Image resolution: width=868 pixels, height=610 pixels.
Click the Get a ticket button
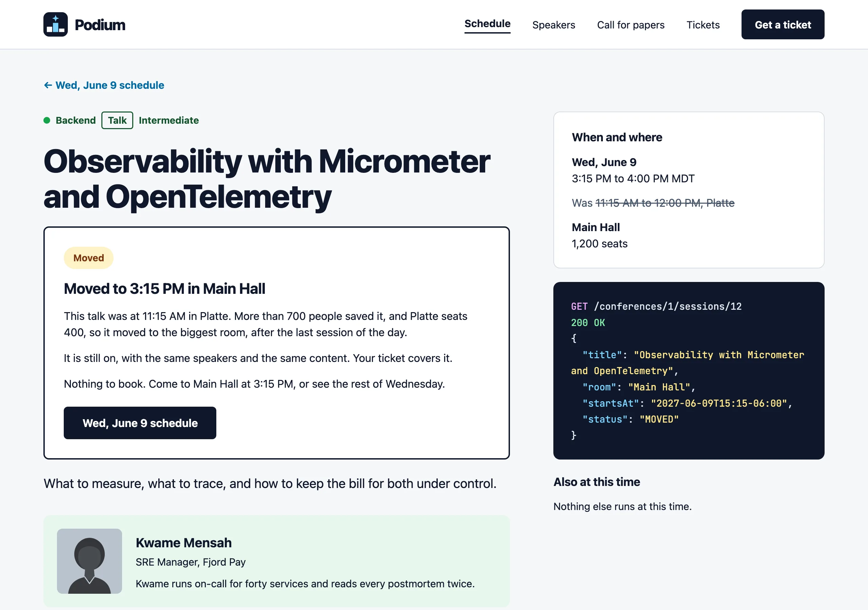(x=783, y=24)
